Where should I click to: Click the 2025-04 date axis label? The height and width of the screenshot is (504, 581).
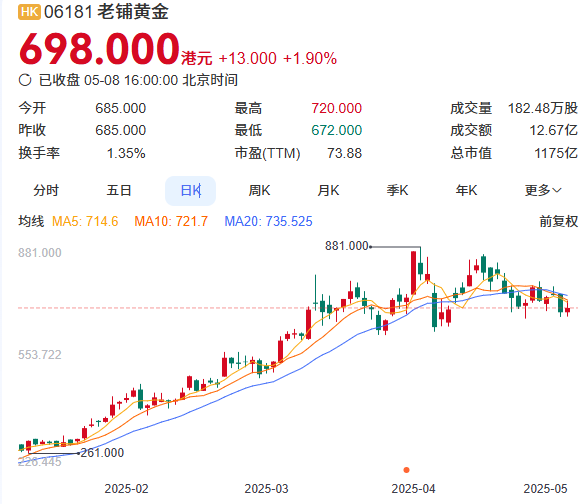(413, 489)
